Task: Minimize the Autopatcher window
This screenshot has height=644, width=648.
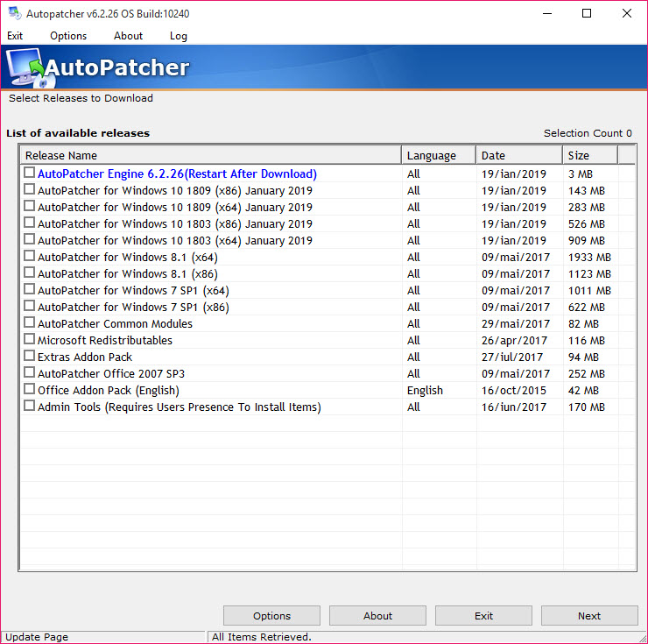Action: 547,13
